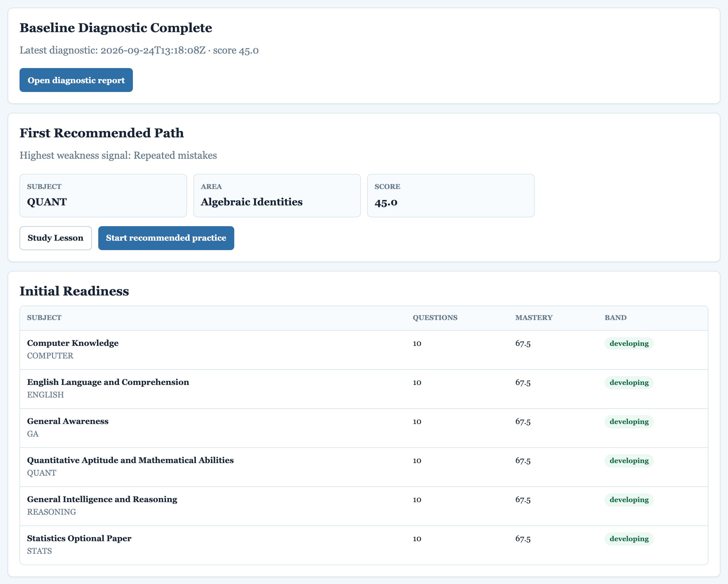Start recommended practice session

166,238
